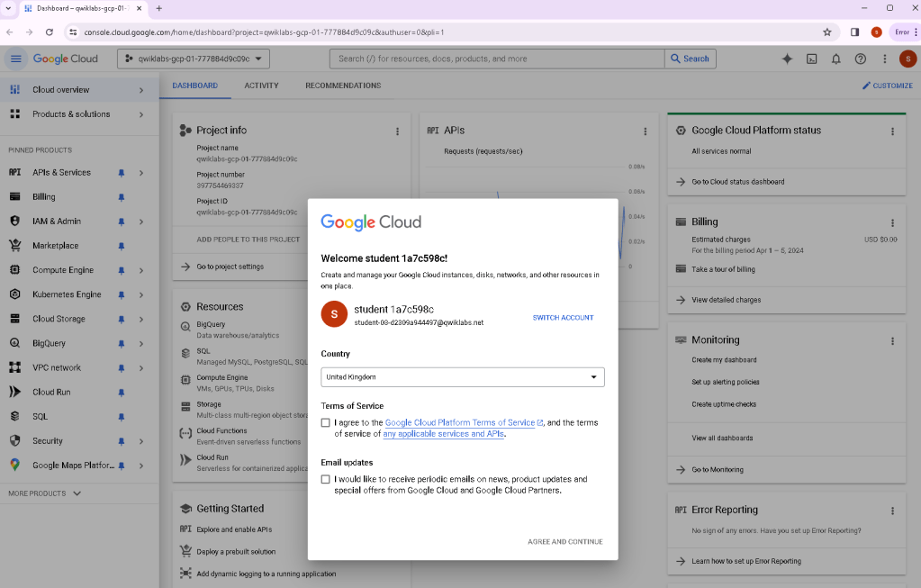Image resolution: width=921 pixels, height=588 pixels.
Task: Open any applicable services and APIs link
Action: point(444,434)
